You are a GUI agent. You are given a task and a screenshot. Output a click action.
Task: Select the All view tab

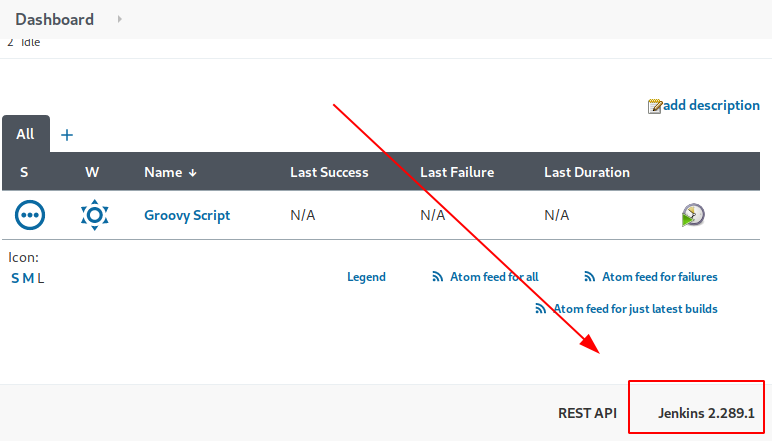[25, 134]
